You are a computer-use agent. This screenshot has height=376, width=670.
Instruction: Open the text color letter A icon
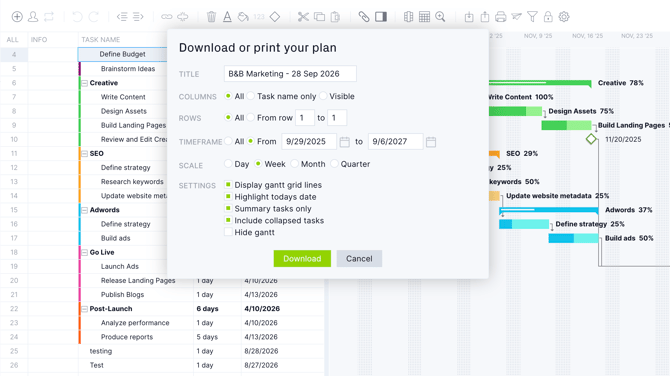pyautogui.click(x=227, y=17)
